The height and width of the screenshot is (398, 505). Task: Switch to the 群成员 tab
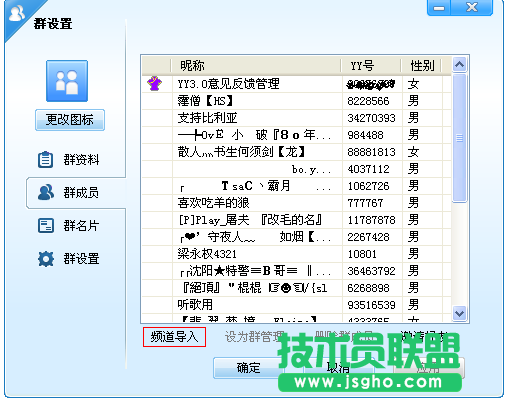coord(76,193)
